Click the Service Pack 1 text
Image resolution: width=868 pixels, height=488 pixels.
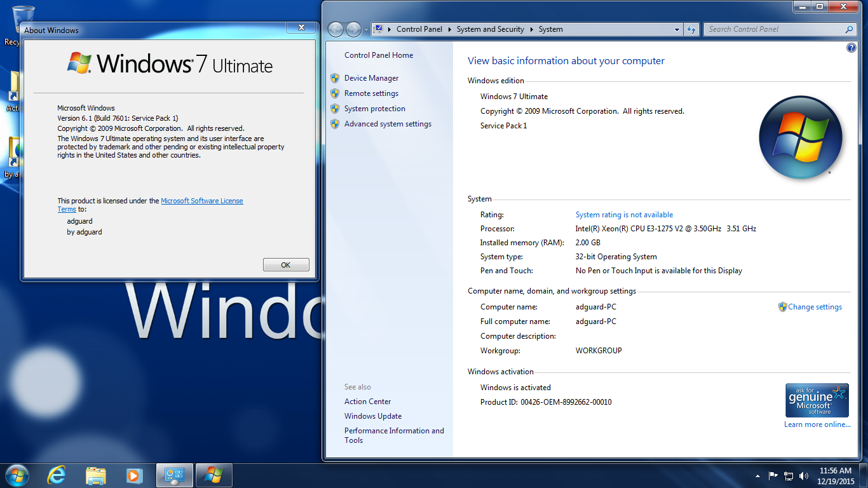click(x=503, y=126)
